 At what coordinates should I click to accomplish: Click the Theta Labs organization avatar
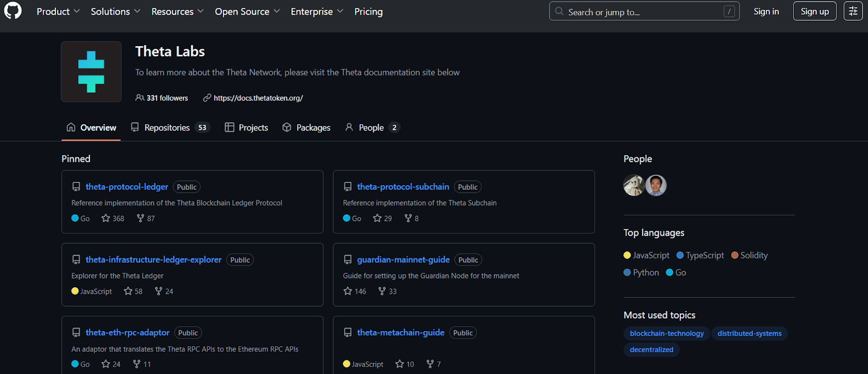click(91, 72)
